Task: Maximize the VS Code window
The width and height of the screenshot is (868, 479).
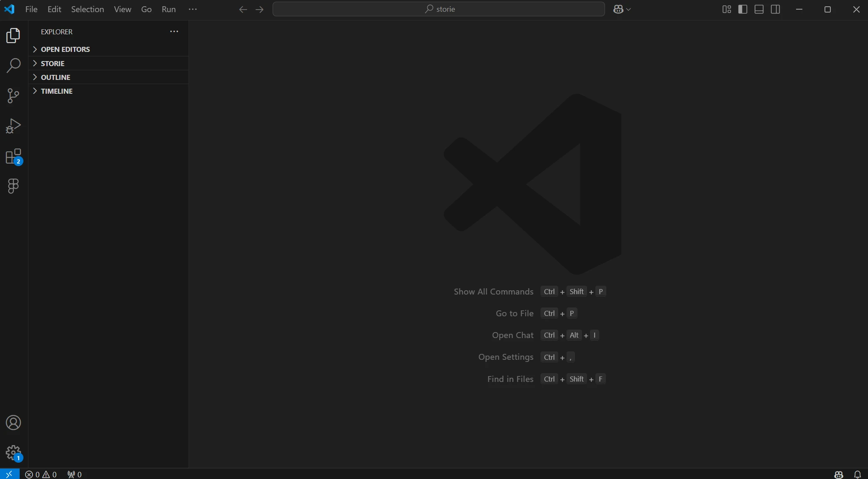Action: [827, 9]
